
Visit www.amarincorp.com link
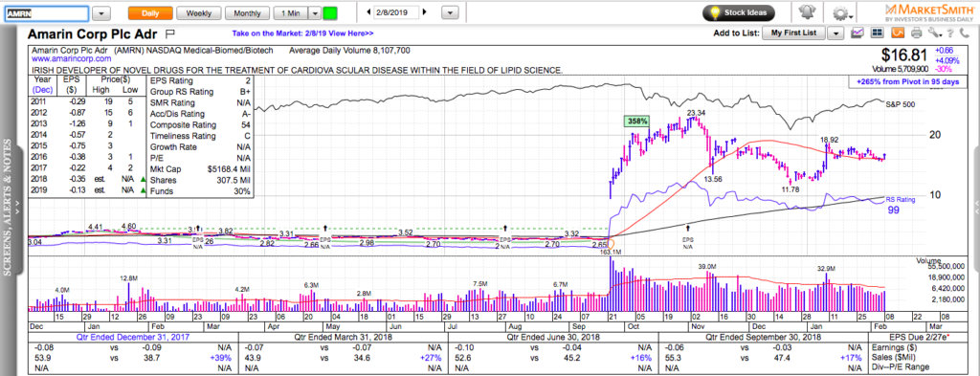pyautogui.click(x=71, y=58)
